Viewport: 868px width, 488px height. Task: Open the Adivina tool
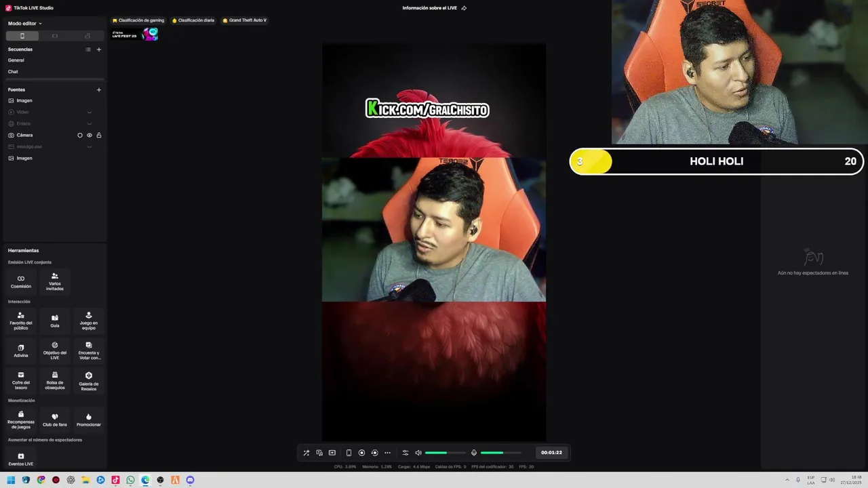tap(21, 350)
